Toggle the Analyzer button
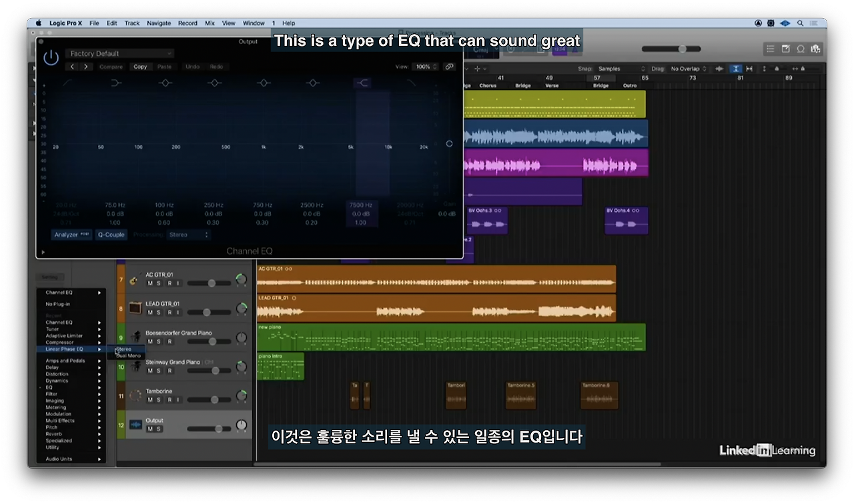Image resolution: width=854 pixels, height=504 pixels. tap(72, 235)
